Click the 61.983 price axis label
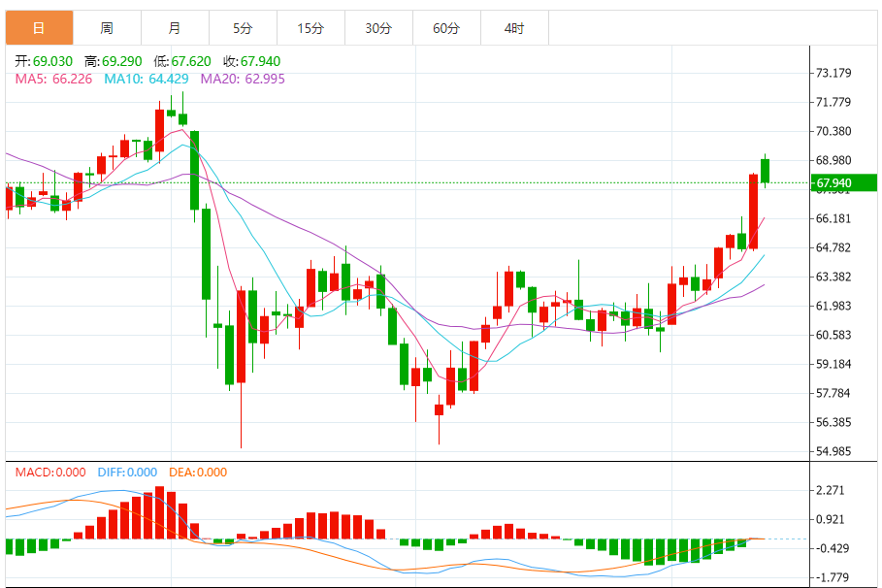This screenshot has height=588, width=882. point(833,306)
